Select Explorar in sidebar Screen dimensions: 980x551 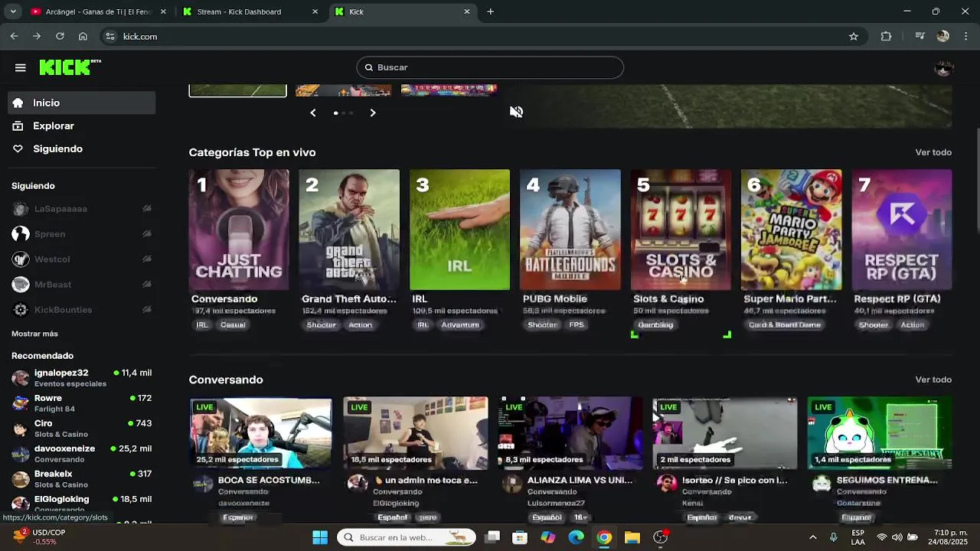(80, 126)
